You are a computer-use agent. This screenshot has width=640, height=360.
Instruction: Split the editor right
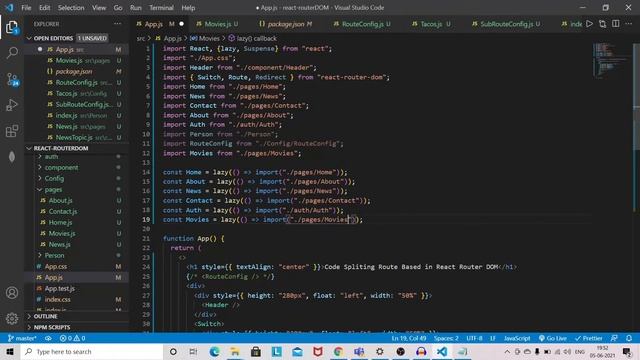coord(616,24)
